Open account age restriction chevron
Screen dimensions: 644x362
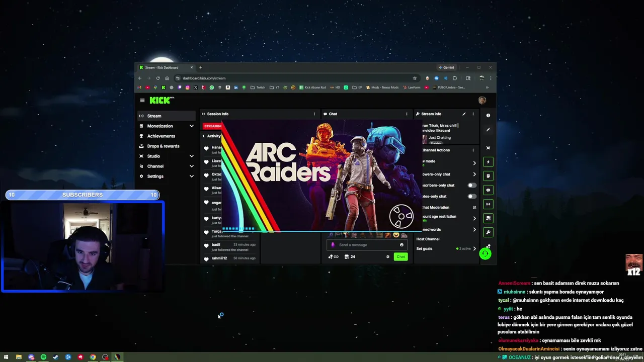coord(474,218)
